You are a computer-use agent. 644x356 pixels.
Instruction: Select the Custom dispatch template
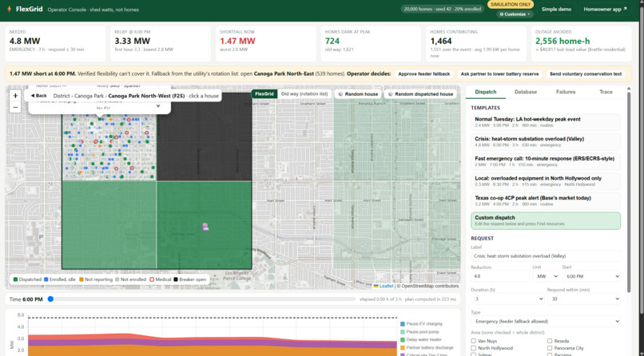click(546, 220)
